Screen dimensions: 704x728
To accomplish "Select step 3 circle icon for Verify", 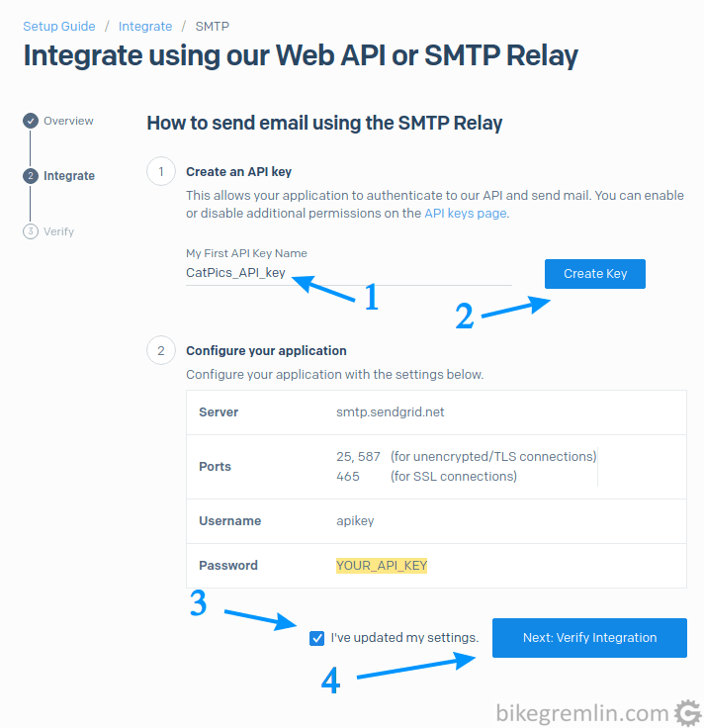I will pos(31,231).
